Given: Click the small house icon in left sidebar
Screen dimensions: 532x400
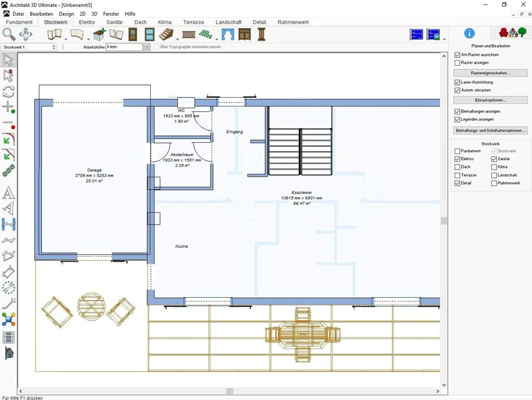Looking at the screenshot, I should (9, 353).
